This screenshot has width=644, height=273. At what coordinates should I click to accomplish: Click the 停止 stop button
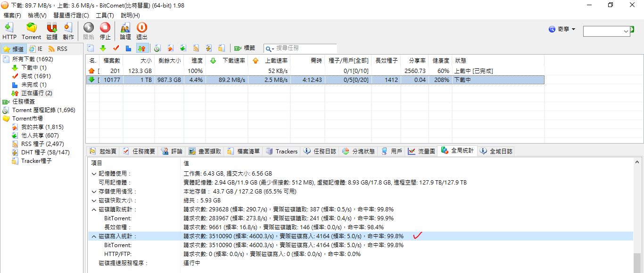point(105,31)
